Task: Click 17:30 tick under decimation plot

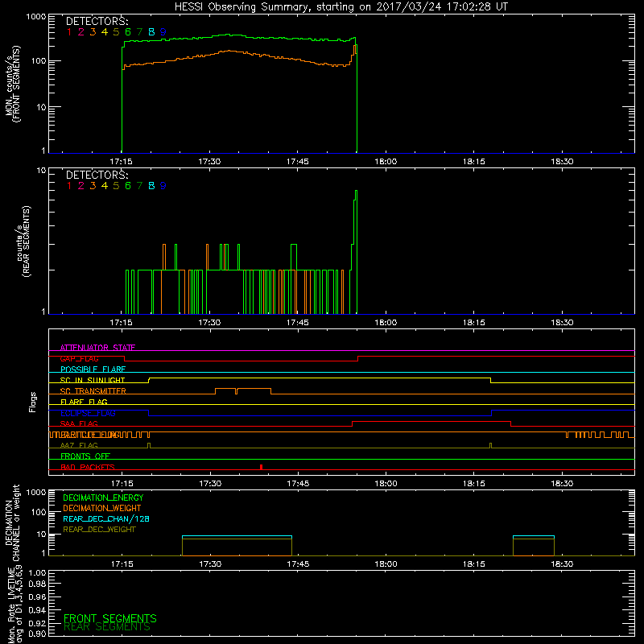Action: click(210, 564)
